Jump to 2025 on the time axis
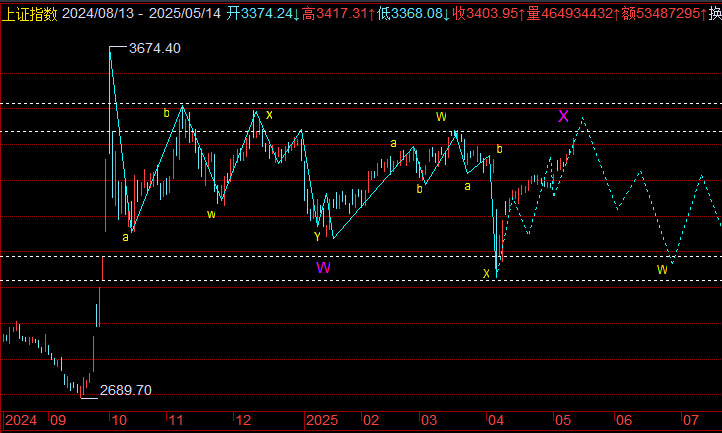This screenshot has height=433, width=722. [x=324, y=420]
